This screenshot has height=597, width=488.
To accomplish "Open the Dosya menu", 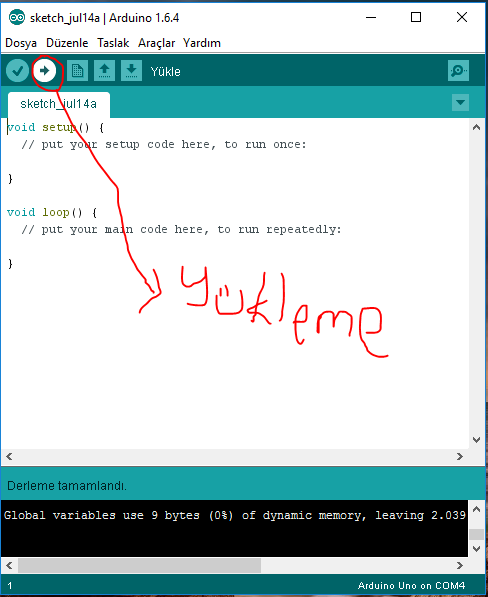I will (21, 43).
